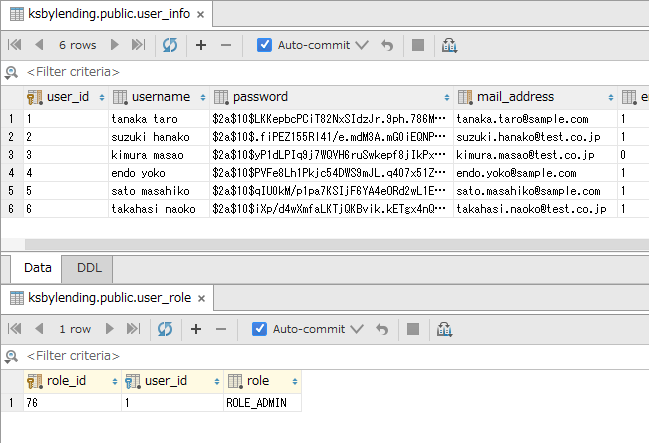Select the ksbylending.public.user_role tab
Image resolution: width=649 pixels, height=443 pixels.
pos(109,298)
